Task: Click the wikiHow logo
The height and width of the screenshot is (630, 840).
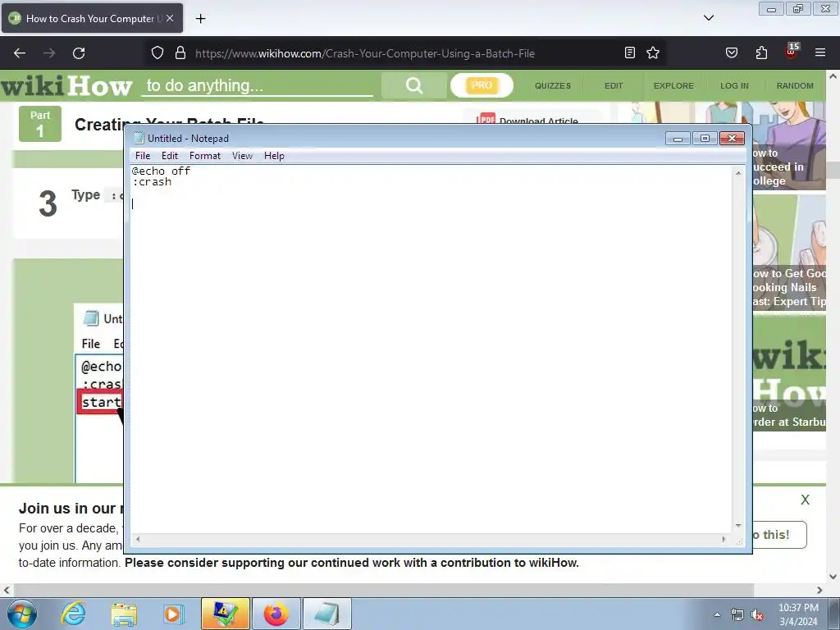Action: pyautogui.click(x=66, y=85)
